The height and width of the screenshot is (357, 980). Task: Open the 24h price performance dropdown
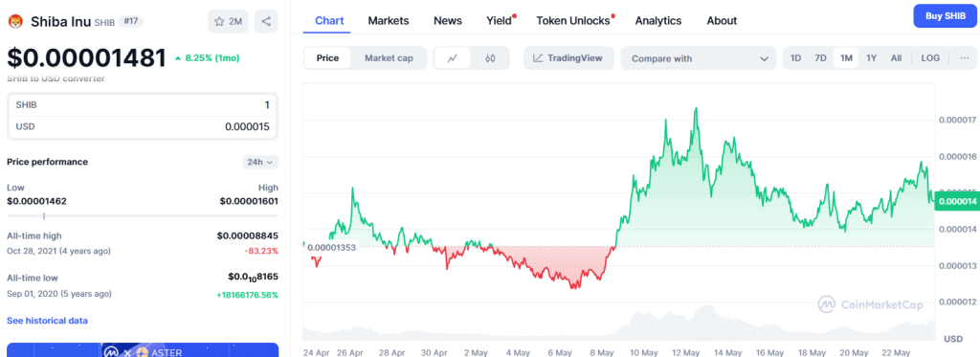pos(260,162)
